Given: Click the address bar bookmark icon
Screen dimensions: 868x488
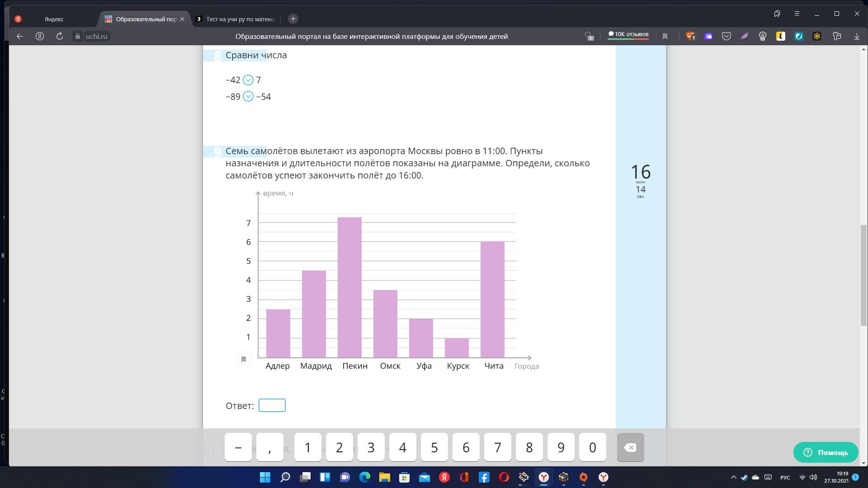Looking at the screenshot, I should click(x=665, y=36).
